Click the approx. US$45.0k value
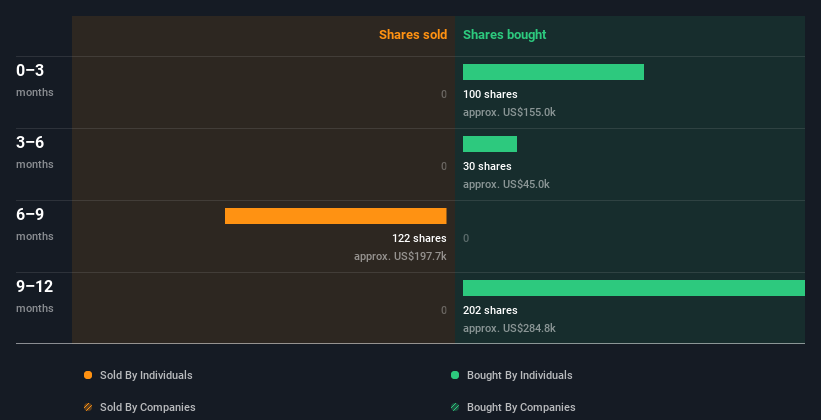The image size is (821, 420). pos(506,184)
